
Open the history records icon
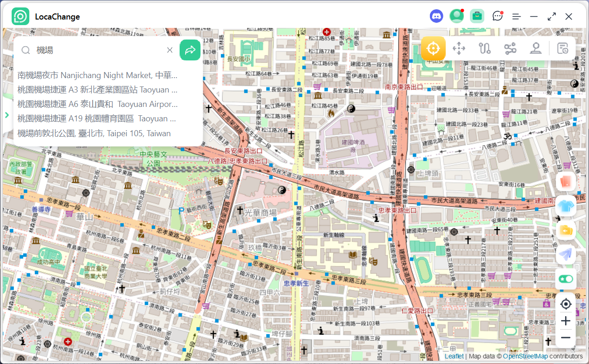(x=562, y=48)
